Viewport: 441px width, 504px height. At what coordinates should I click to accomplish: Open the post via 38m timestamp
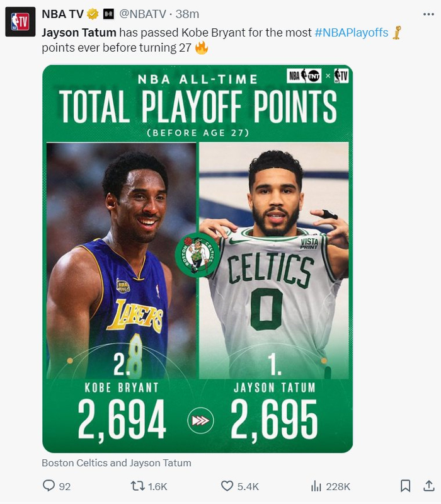coord(188,14)
